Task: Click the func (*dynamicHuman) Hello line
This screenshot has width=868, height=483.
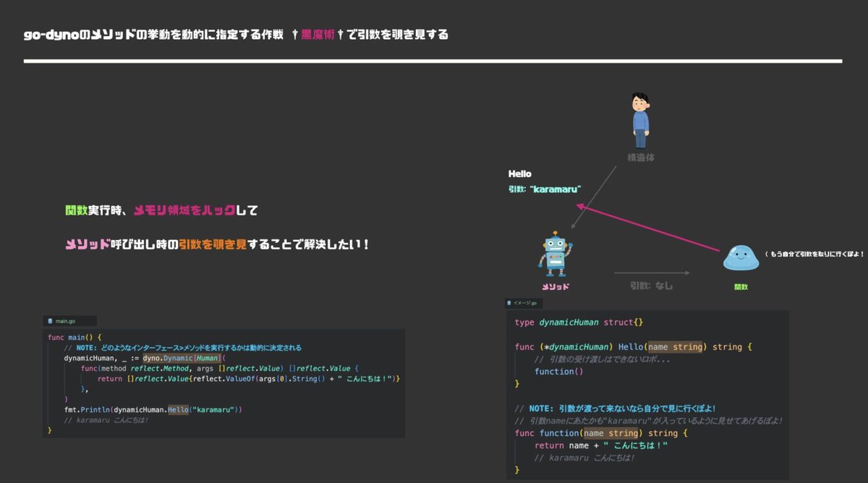Action: [x=634, y=347]
